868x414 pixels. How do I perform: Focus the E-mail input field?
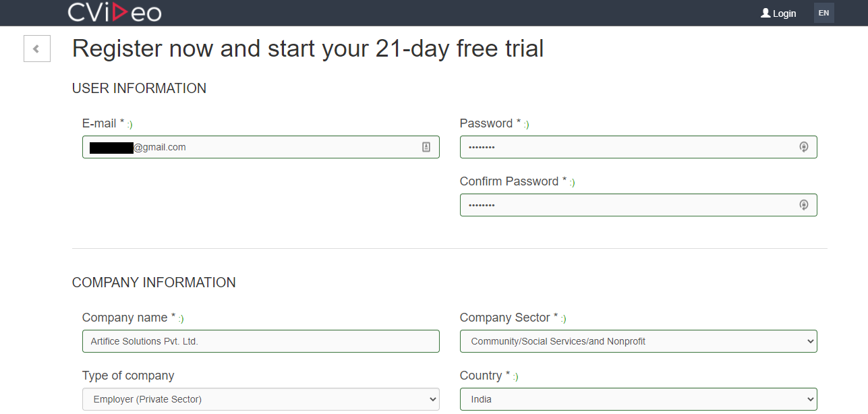[x=260, y=147]
